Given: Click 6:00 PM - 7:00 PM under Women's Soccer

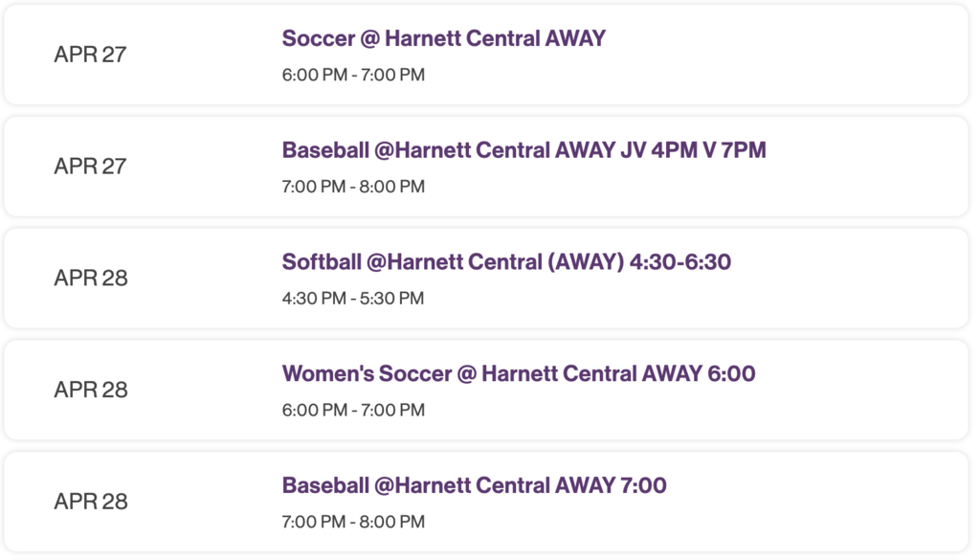Looking at the screenshot, I should point(353,411).
